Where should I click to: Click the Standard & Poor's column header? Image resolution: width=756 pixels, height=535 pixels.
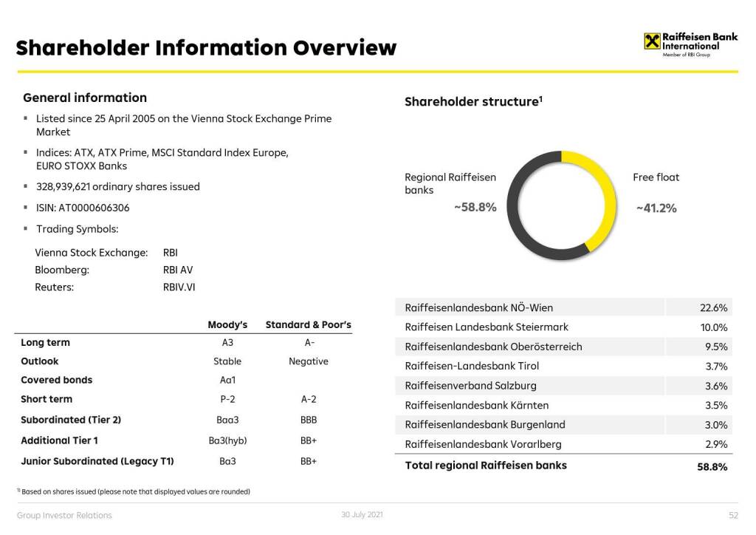[x=308, y=324]
